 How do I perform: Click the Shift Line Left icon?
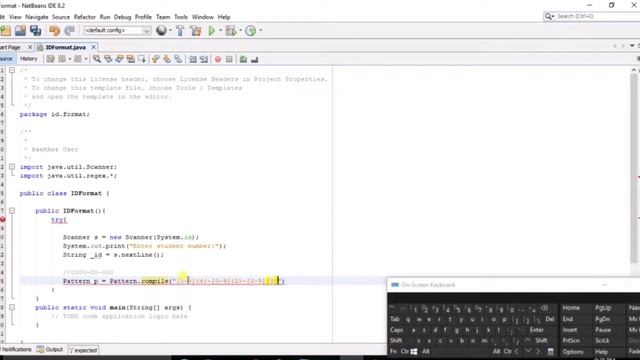tap(193, 60)
